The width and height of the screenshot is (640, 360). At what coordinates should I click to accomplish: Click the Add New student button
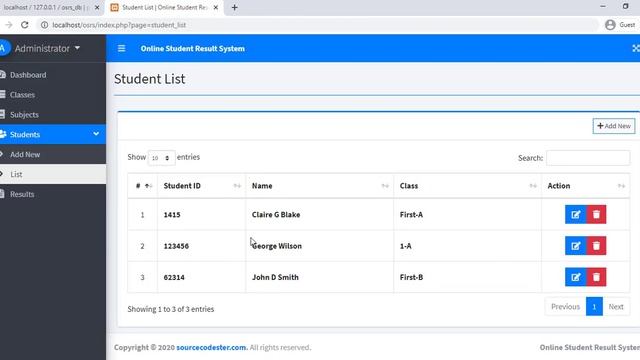click(613, 126)
